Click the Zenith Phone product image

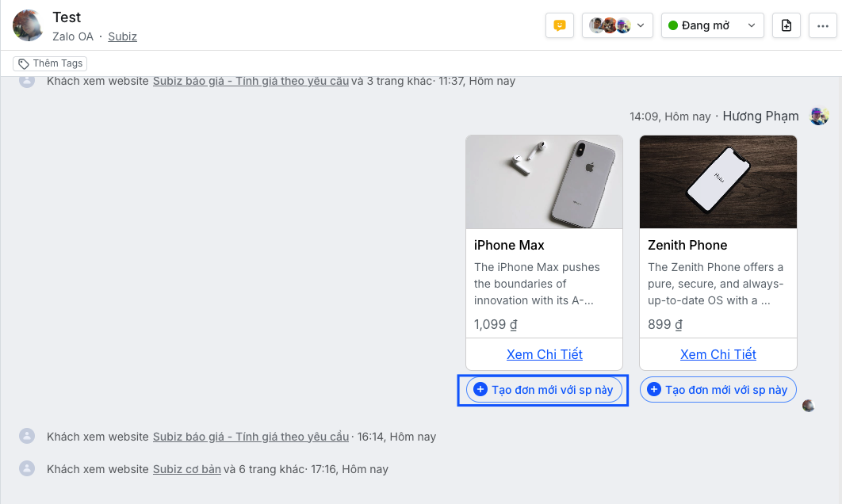point(718,181)
